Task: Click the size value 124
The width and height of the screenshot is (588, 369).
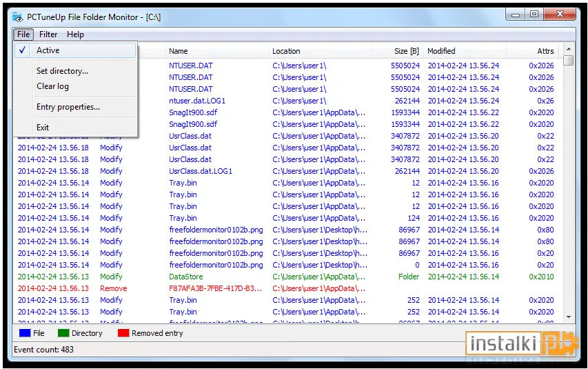Action: [x=414, y=218]
